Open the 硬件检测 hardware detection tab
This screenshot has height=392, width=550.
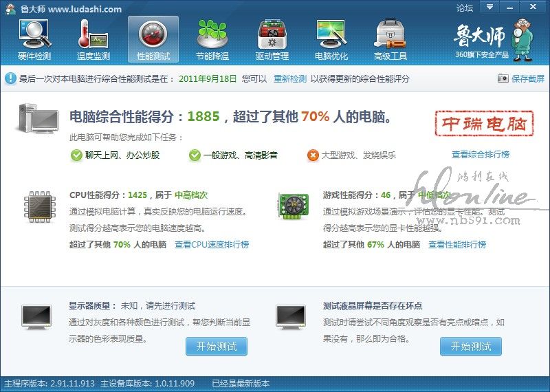point(34,39)
